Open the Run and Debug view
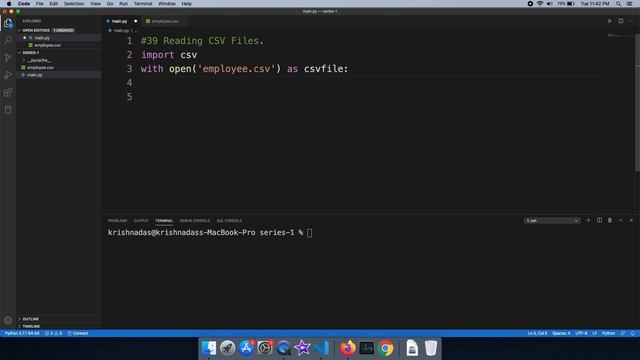640x360 pixels. coord(8,75)
